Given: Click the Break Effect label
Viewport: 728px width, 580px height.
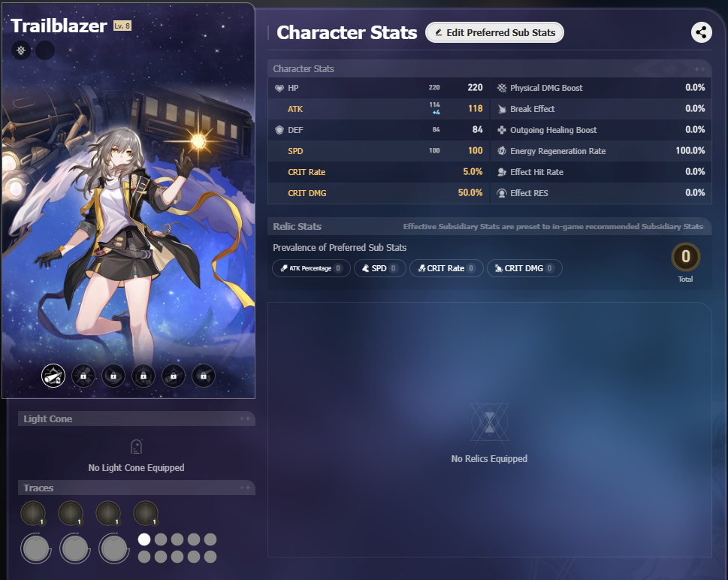Looking at the screenshot, I should click(532, 109).
